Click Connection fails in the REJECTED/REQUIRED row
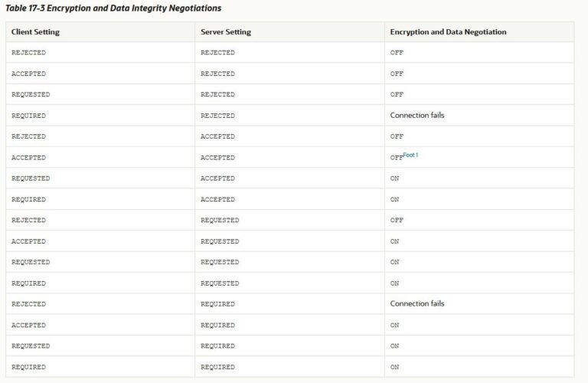This screenshot has width=588, height=383. (416, 304)
